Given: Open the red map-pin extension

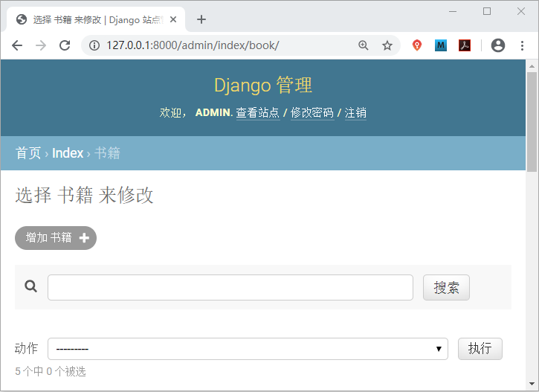Looking at the screenshot, I should point(416,45).
